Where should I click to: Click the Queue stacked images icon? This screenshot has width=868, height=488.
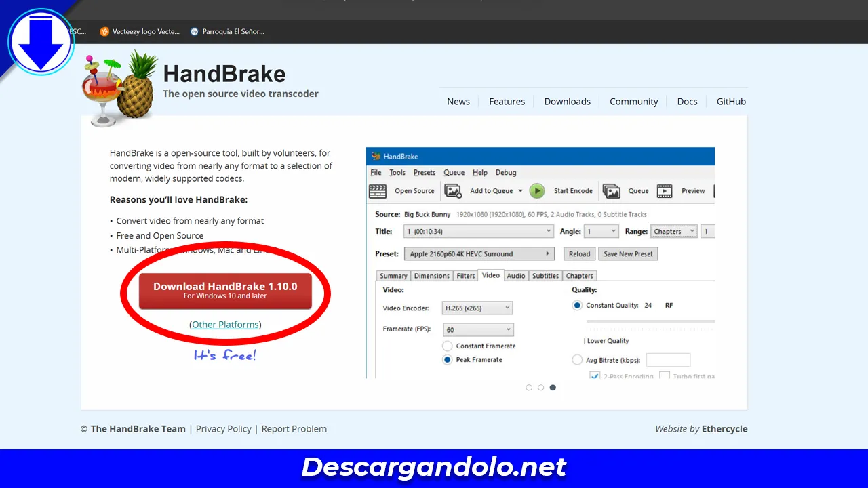[x=611, y=191]
